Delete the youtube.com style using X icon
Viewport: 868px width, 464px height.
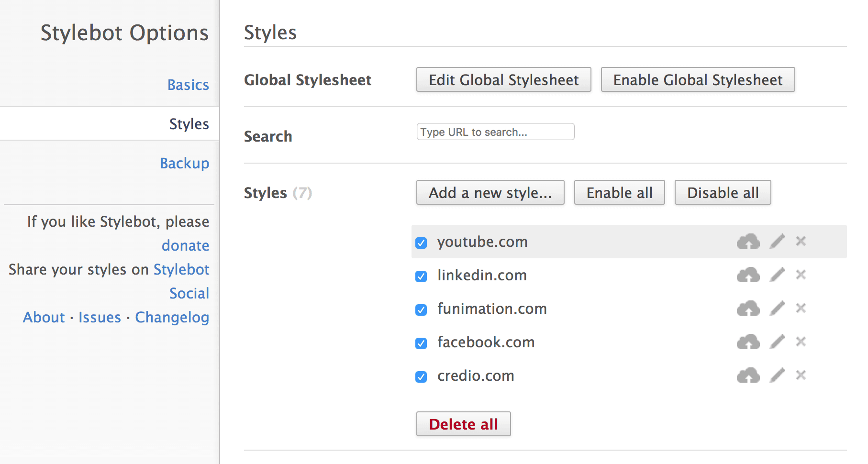[801, 241]
